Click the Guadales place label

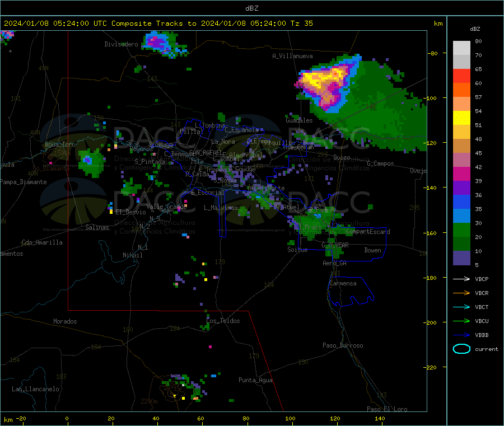299,120
